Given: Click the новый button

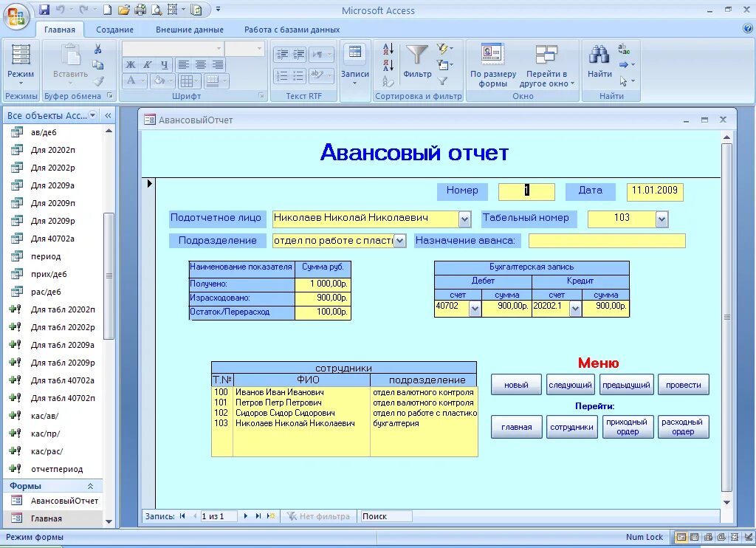Looking at the screenshot, I should point(516,385).
